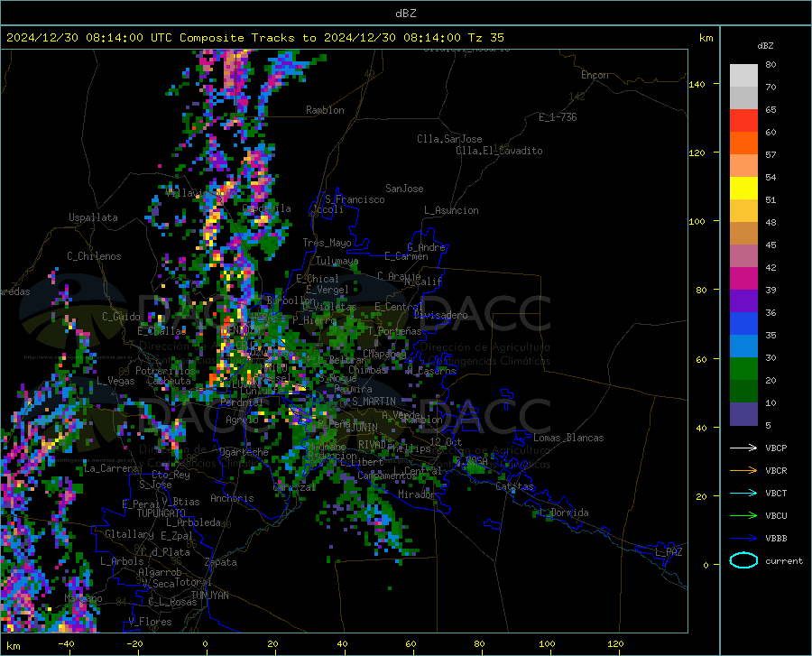Click the Lomas_Blancas map label
The width and height of the screenshot is (812, 656).
pyautogui.click(x=568, y=438)
